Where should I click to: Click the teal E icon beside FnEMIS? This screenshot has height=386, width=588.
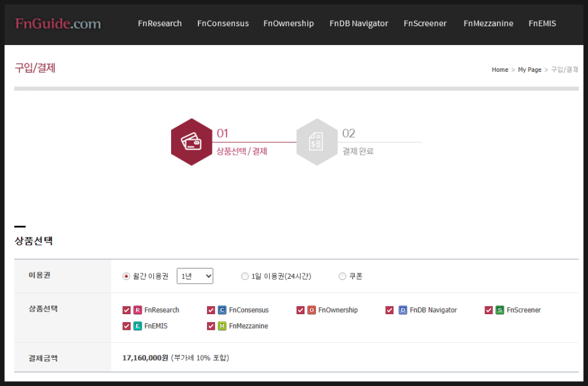138,326
